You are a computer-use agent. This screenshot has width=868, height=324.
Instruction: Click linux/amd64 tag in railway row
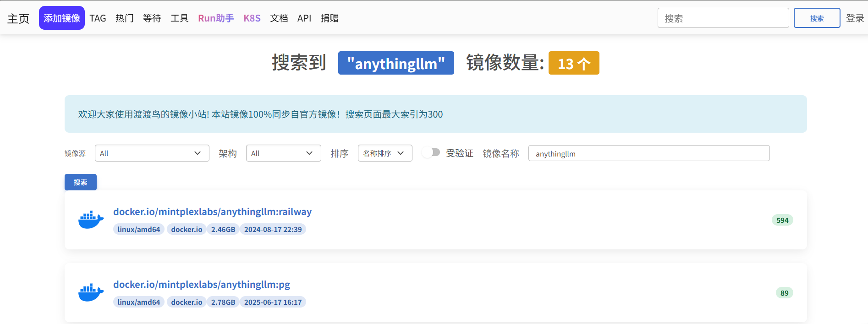139,229
